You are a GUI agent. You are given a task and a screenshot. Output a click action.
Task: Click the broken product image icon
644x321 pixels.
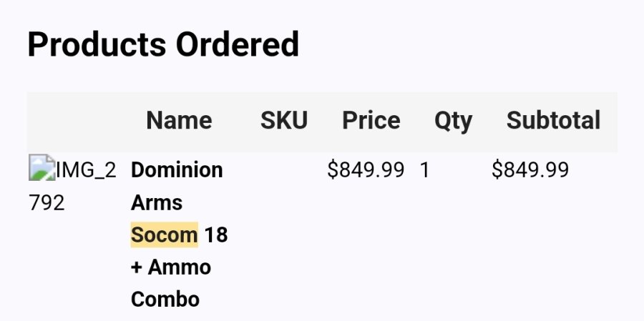(x=42, y=167)
